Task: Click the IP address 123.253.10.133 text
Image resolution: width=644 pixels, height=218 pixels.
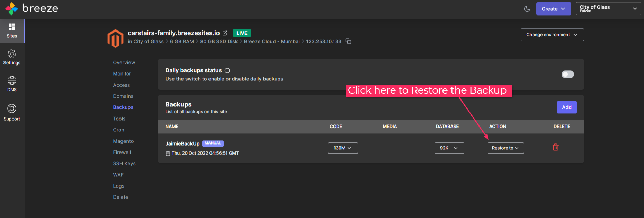Action: pos(324,42)
